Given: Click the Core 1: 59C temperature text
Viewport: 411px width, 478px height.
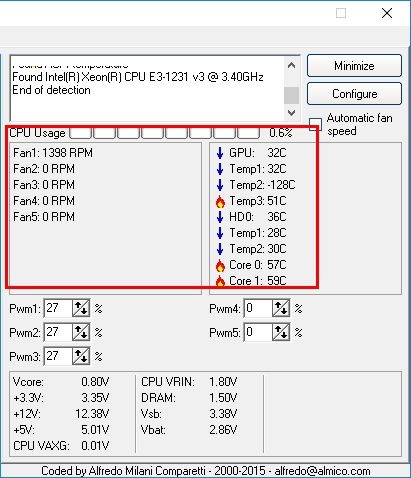Looking at the screenshot, I should point(258,281).
